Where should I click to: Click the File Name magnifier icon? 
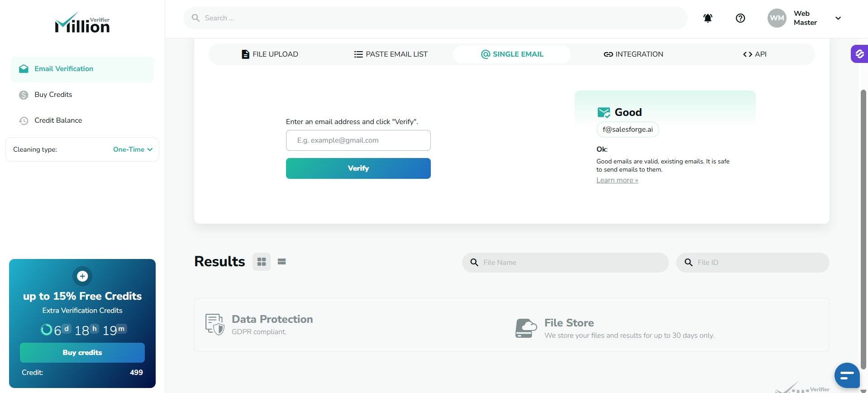coord(474,263)
